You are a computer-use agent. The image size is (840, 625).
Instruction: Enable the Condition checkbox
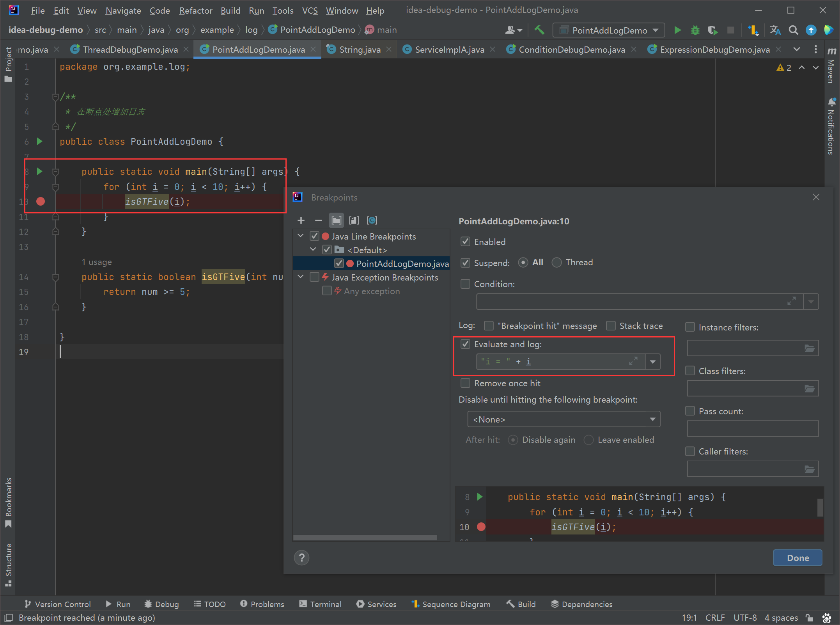pyautogui.click(x=465, y=284)
